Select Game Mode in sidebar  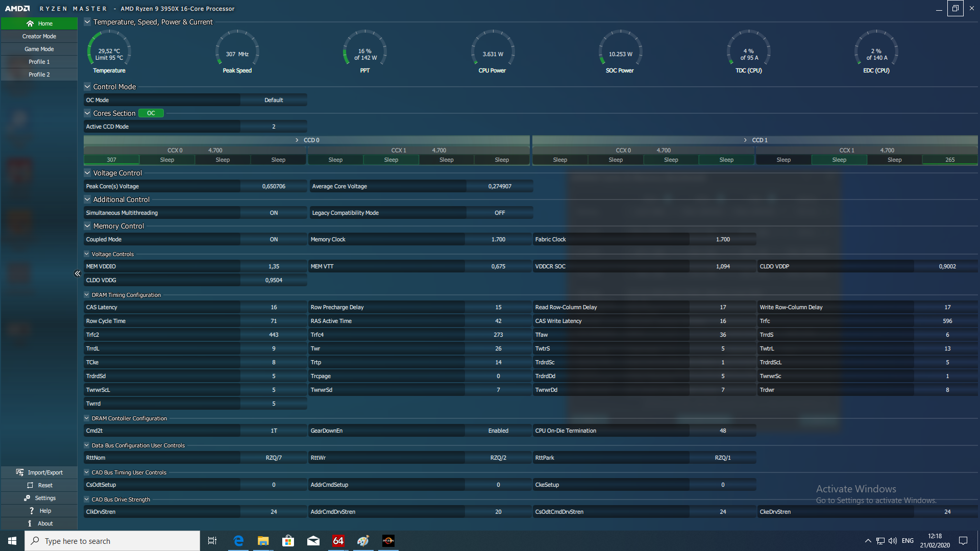(x=39, y=49)
